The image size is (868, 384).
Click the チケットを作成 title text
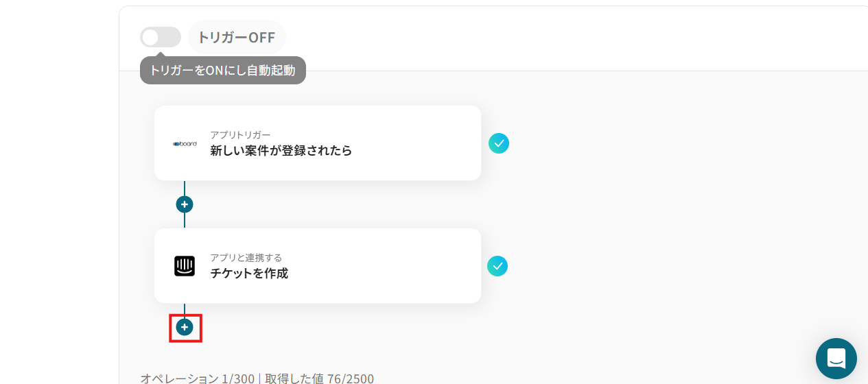click(249, 274)
